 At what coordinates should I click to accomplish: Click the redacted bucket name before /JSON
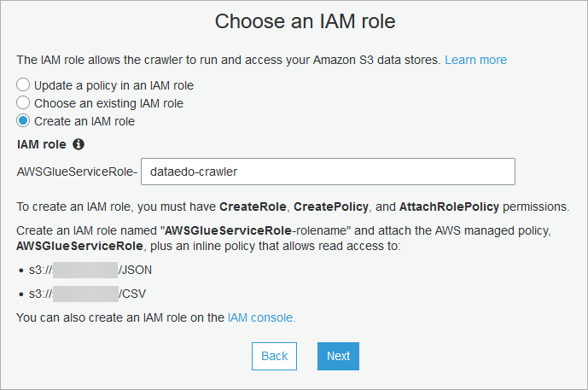tap(85, 271)
